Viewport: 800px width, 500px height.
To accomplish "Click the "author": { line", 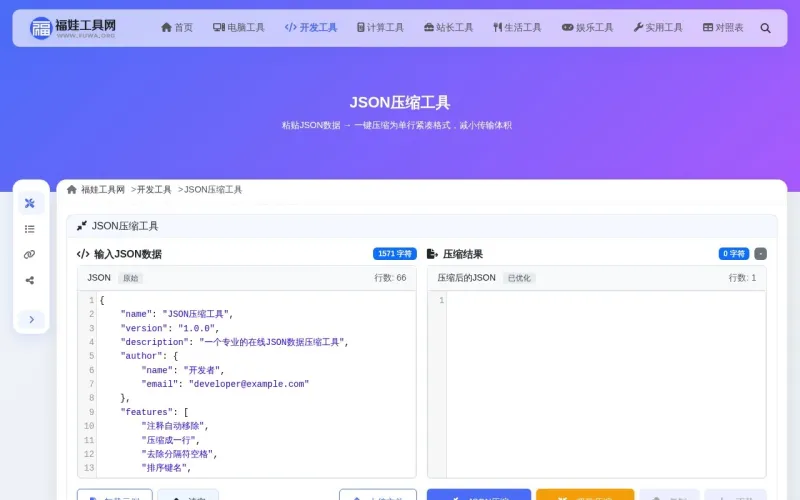I will click(x=149, y=356).
